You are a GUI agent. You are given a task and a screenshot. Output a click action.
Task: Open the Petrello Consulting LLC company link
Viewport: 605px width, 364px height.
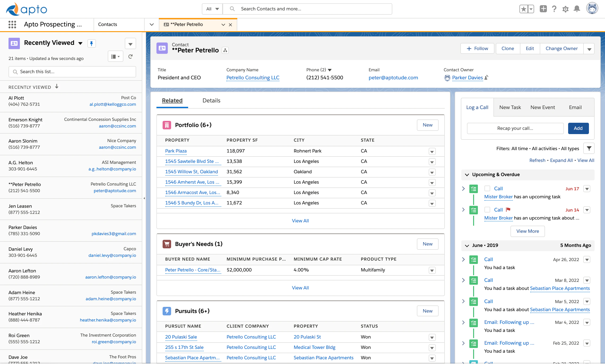tap(253, 78)
